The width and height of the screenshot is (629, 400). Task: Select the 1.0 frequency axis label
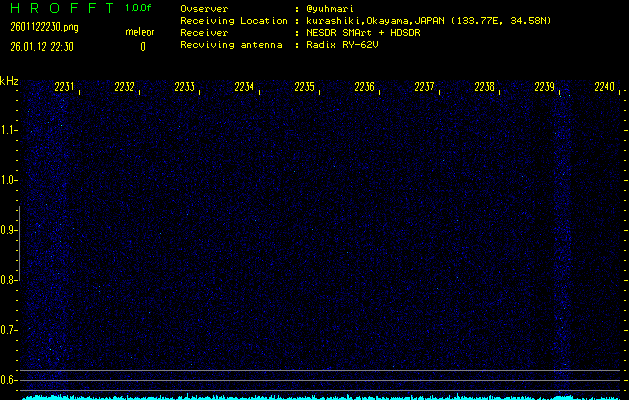9,180
